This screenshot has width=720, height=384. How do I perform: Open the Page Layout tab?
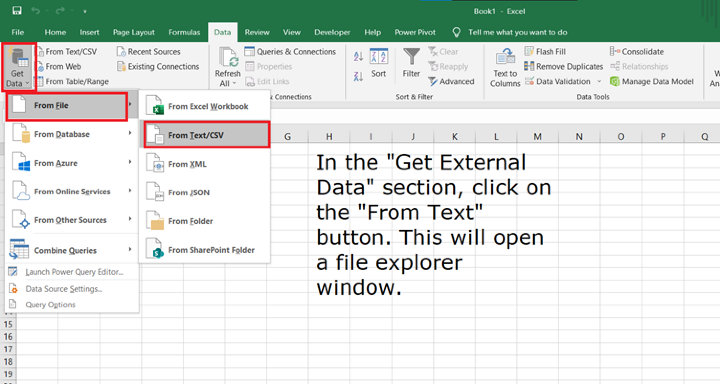pos(134,32)
